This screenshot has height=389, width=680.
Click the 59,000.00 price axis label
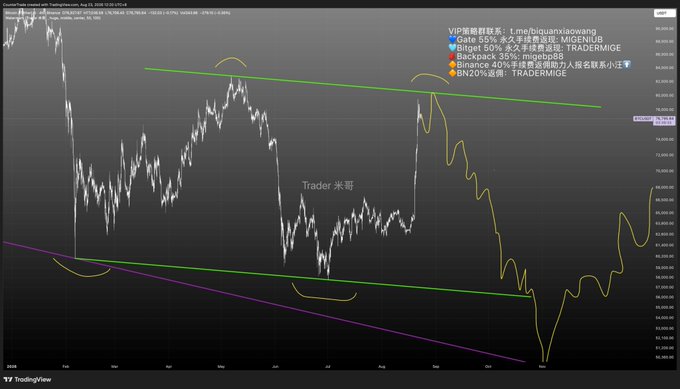(665, 268)
